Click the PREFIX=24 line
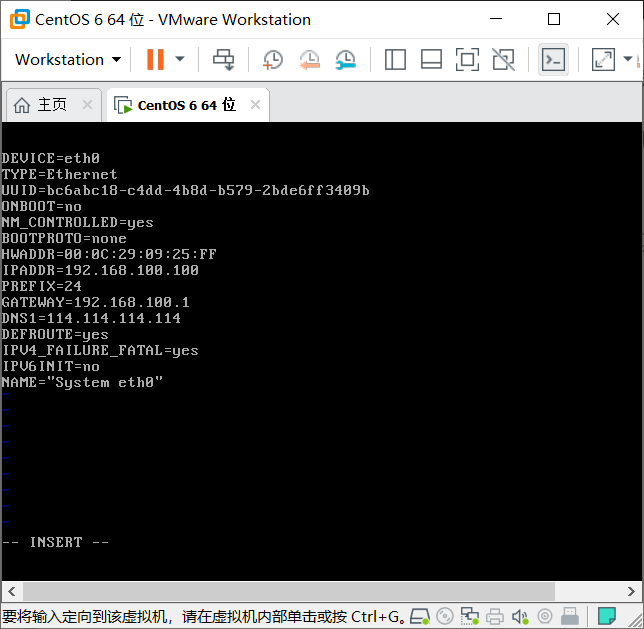 tap(41, 286)
